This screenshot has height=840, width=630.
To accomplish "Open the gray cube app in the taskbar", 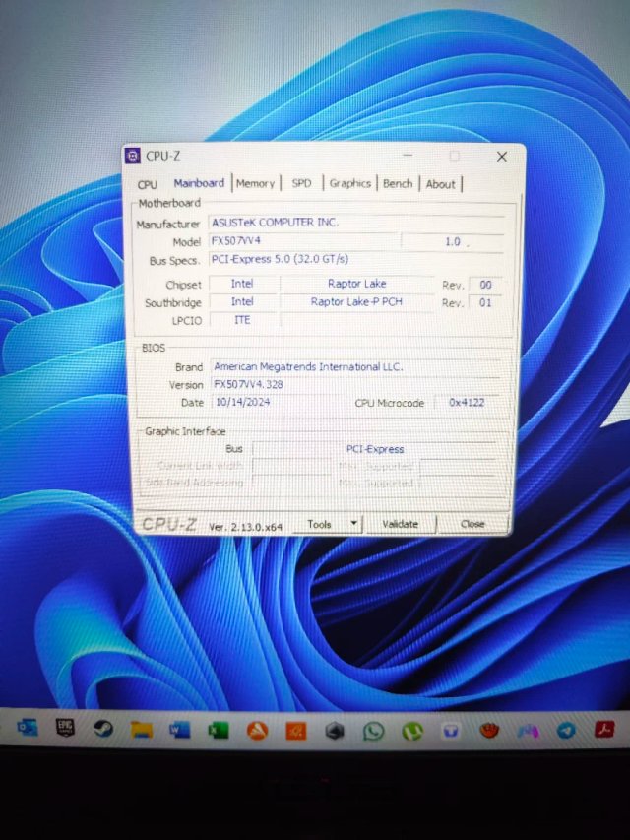I will [x=335, y=731].
